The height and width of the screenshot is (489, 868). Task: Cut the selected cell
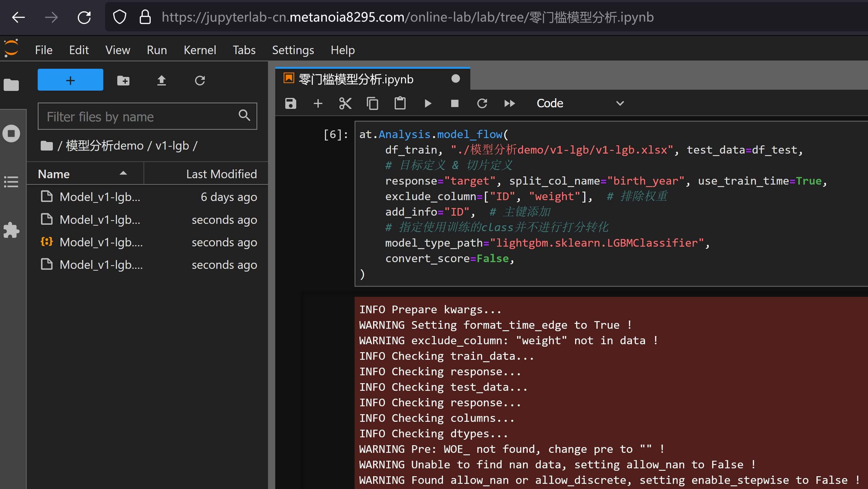(x=345, y=103)
